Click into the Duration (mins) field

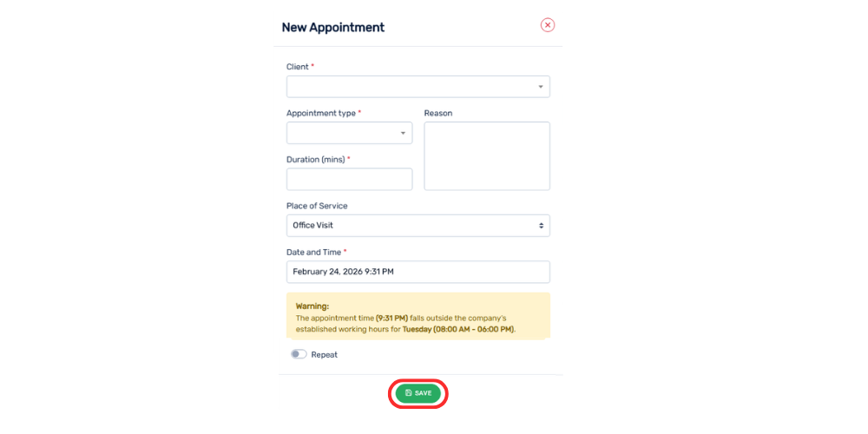(x=349, y=179)
